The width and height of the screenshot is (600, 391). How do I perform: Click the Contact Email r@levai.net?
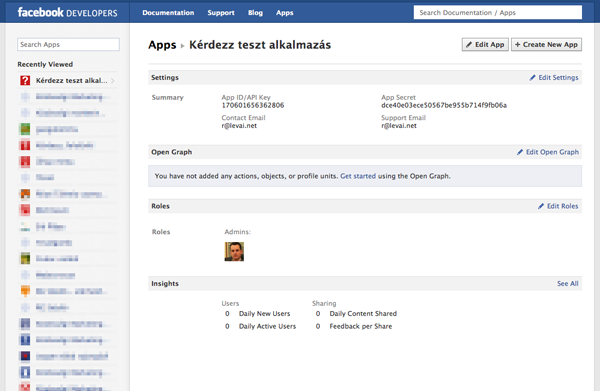click(x=239, y=125)
